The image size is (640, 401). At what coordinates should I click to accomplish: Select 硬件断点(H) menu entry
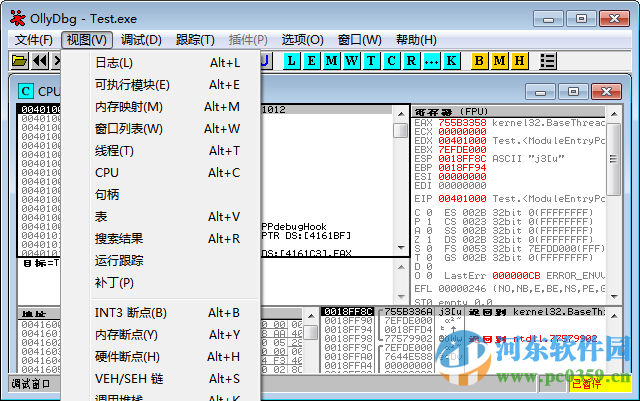pos(160,357)
